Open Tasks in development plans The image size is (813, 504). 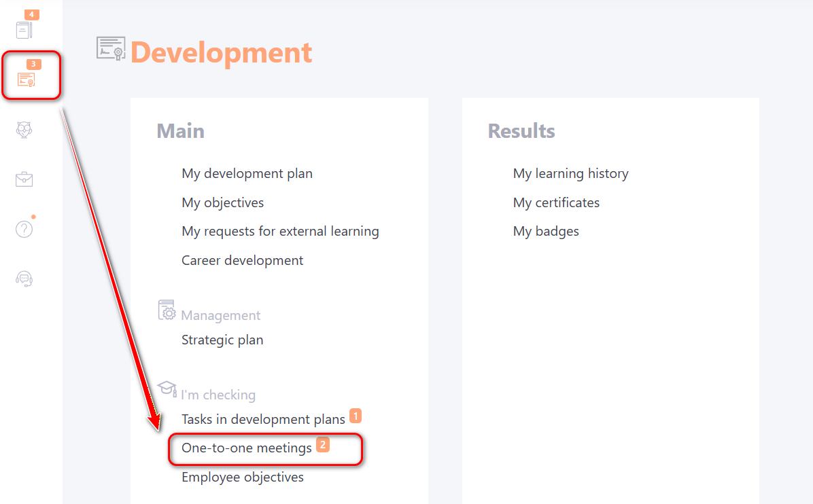coord(263,419)
